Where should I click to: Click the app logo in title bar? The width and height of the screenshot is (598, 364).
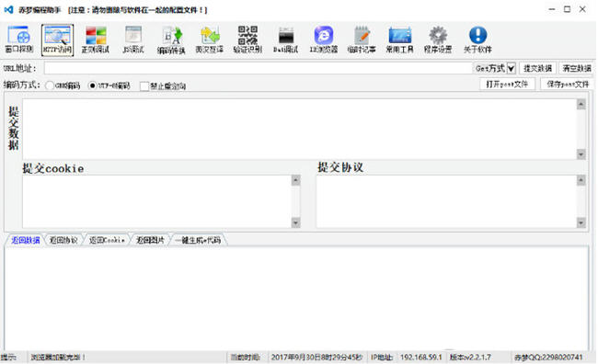pos(9,9)
